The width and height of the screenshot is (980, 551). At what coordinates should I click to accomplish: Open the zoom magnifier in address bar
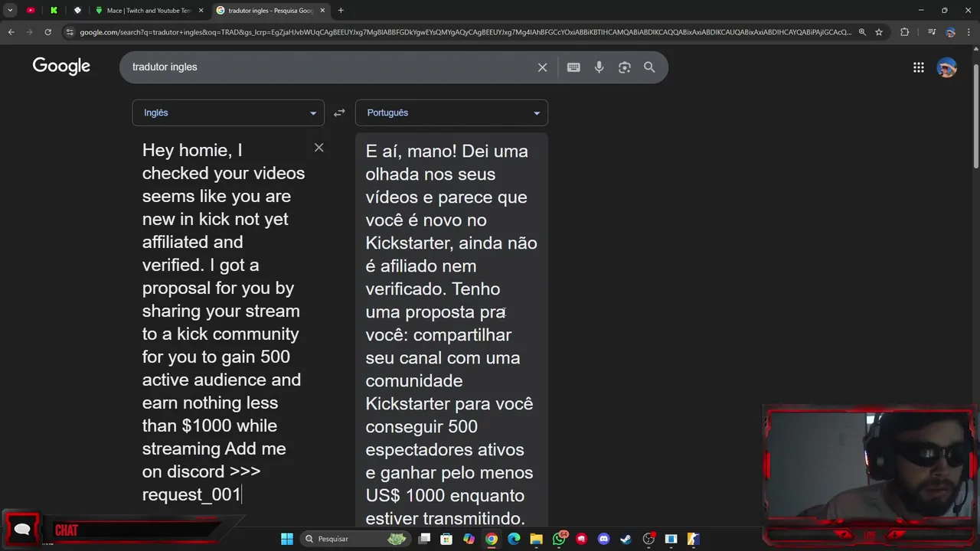click(862, 32)
